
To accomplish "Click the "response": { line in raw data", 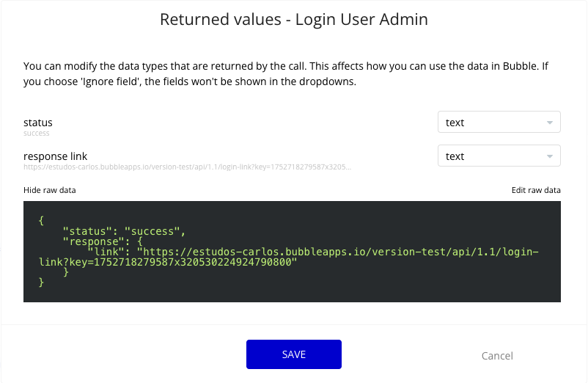I will 103,241.
